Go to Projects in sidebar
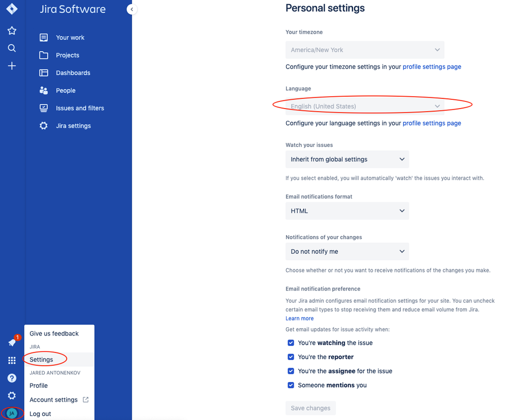The height and width of the screenshot is (420, 512). pyautogui.click(x=67, y=55)
